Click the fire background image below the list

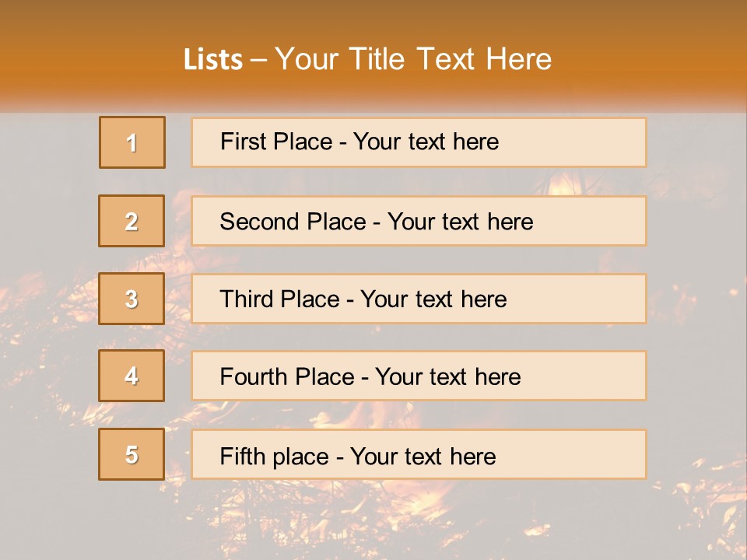(373, 517)
